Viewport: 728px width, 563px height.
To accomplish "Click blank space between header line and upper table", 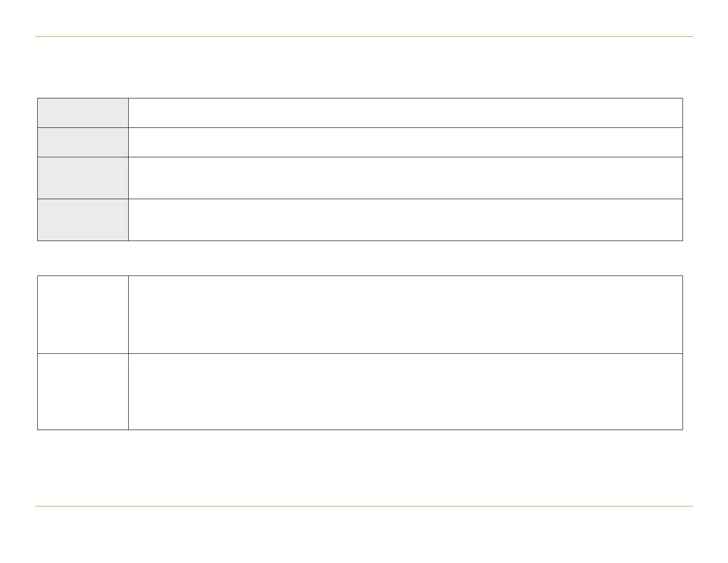I will [x=364, y=67].
